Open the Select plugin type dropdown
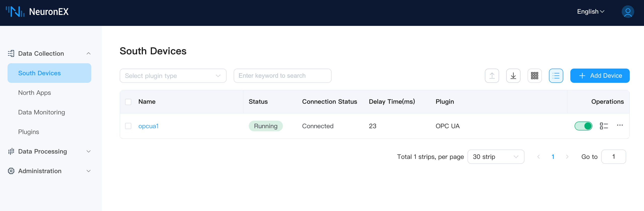This screenshot has height=211, width=644. point(173,76)
